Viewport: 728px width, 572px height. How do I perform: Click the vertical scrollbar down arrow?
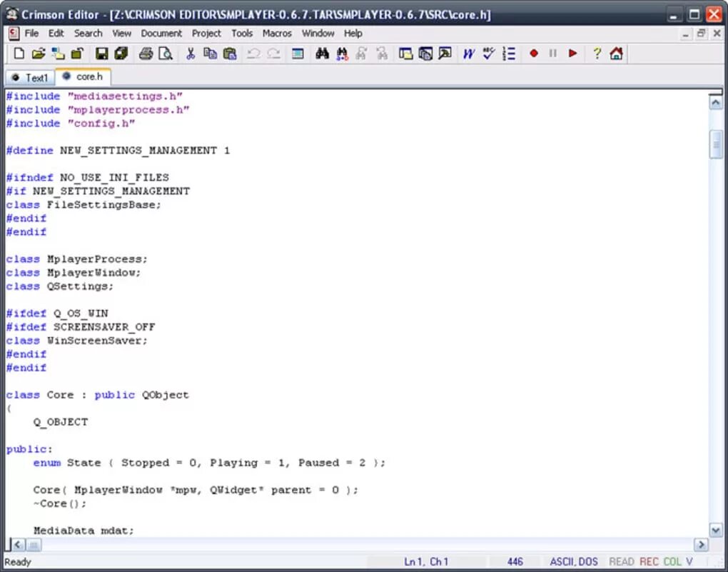click(x=715, y=530)
